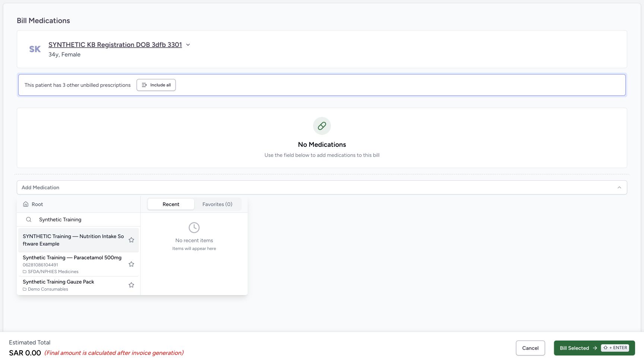The image size is (644, 364).
Task: Click the search magnifier icon
Action: coord(29,219)
